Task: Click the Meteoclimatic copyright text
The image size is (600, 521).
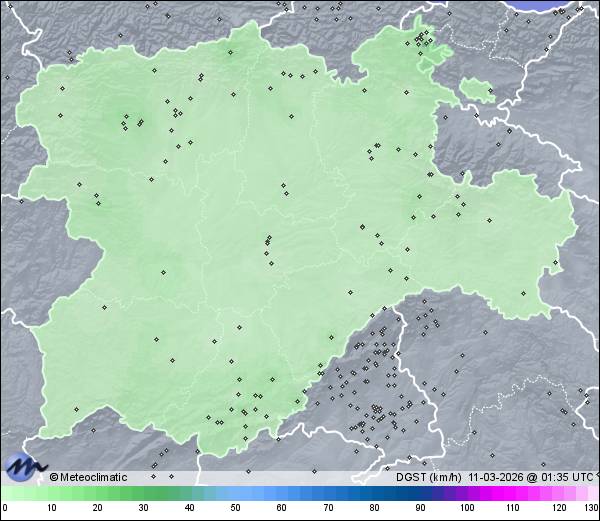Action: (88, 477)
